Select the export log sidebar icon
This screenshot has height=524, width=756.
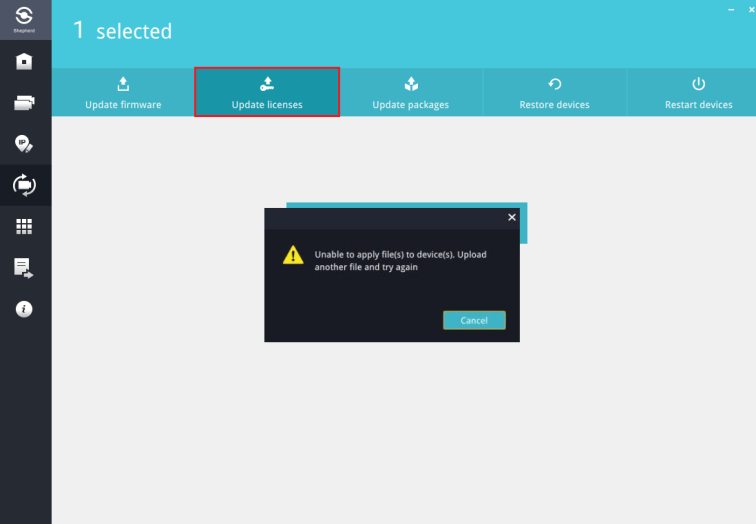(x=25, y=267)
